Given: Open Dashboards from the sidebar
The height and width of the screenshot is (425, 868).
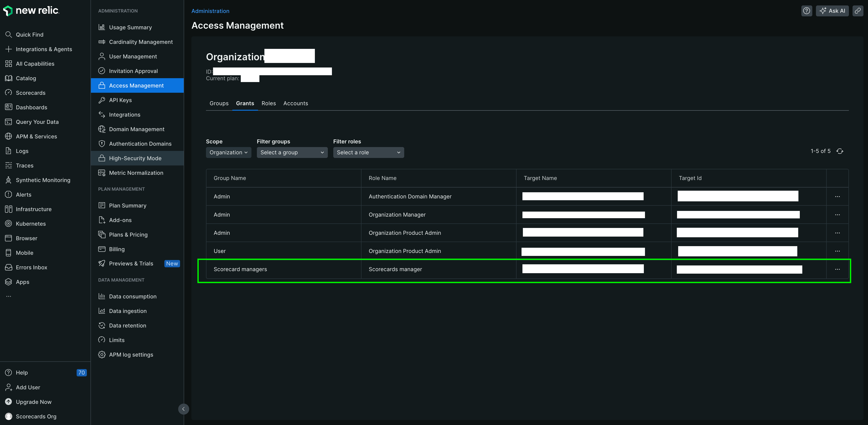Looking at the screenshot, I should (31, 107).
